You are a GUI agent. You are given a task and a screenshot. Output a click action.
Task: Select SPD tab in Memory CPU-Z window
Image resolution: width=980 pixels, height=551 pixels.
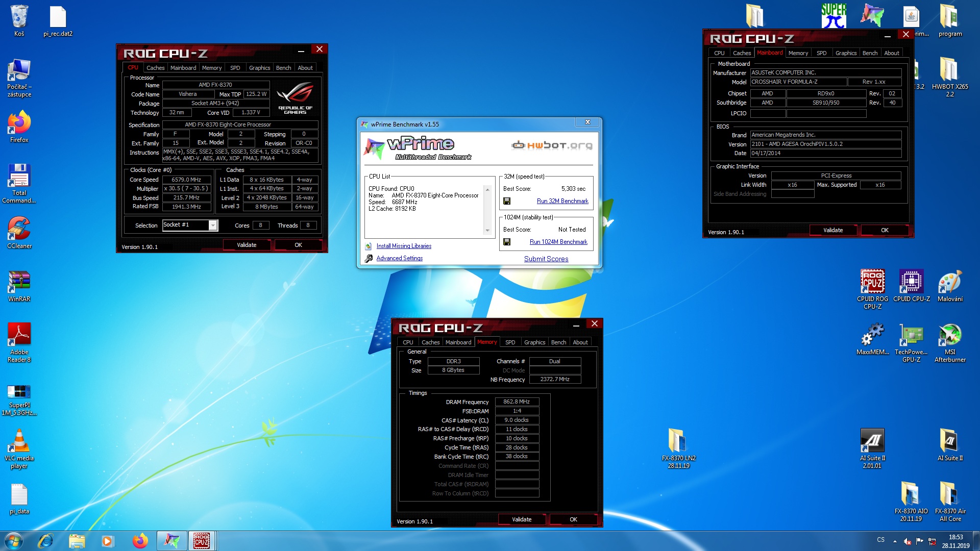tap(510, 342)
